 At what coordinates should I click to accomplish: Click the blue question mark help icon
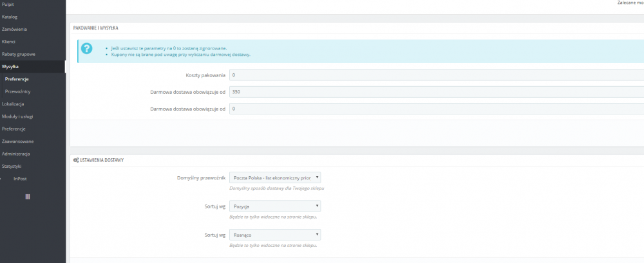click(86, 50)
